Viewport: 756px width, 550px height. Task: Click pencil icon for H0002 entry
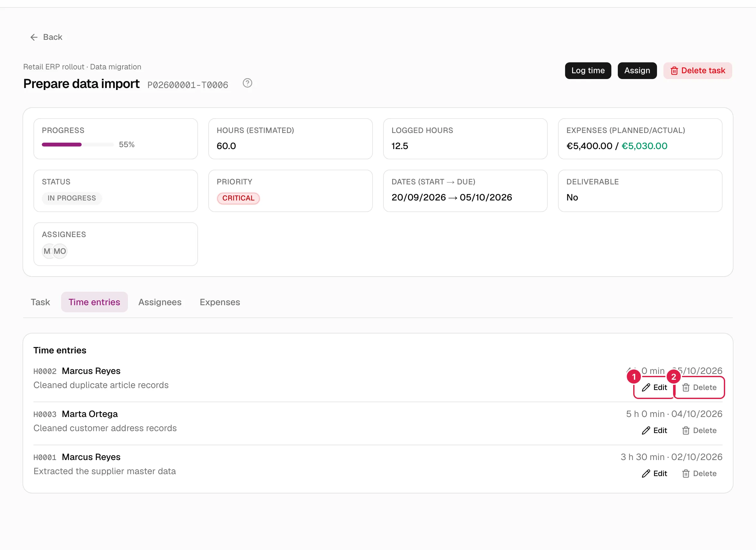646,387
